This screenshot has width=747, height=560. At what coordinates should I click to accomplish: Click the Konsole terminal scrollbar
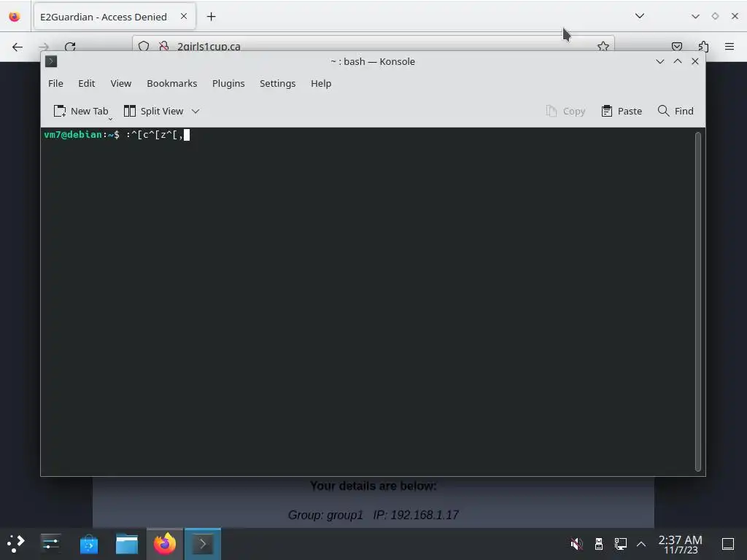tap(698, 301)
